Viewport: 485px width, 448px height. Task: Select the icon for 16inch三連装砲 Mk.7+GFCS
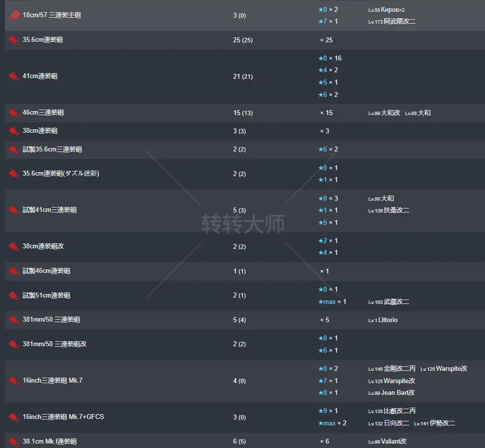click(x=13, y=417)
